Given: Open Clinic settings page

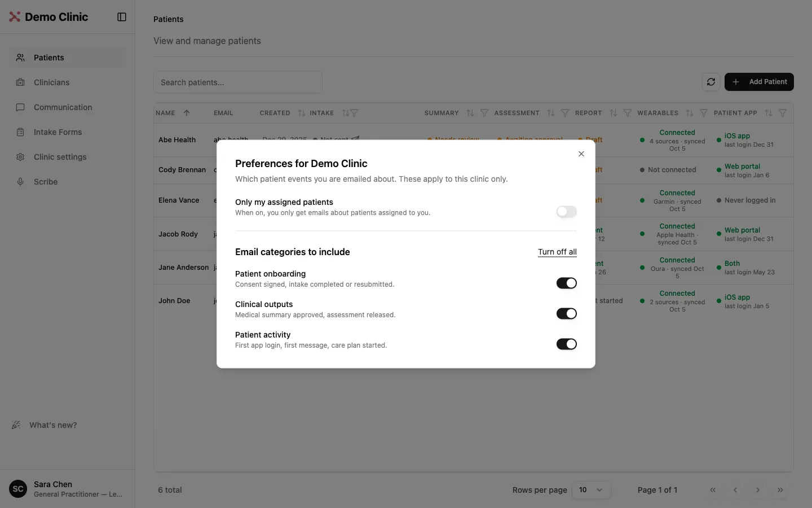Looking at the screenshot, I should coord(68,157).
